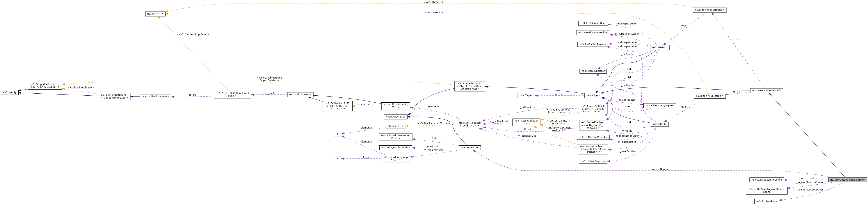The image size is (868, 205).
Task: Click std::list< Callback < void, Ts... > > node
Action: [470, 124]
